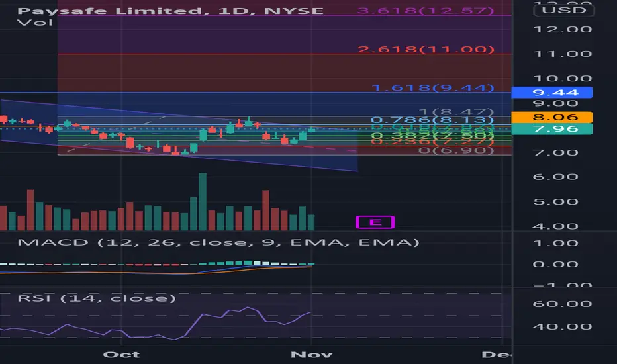Open the USD currency selector

click(564, 10)
